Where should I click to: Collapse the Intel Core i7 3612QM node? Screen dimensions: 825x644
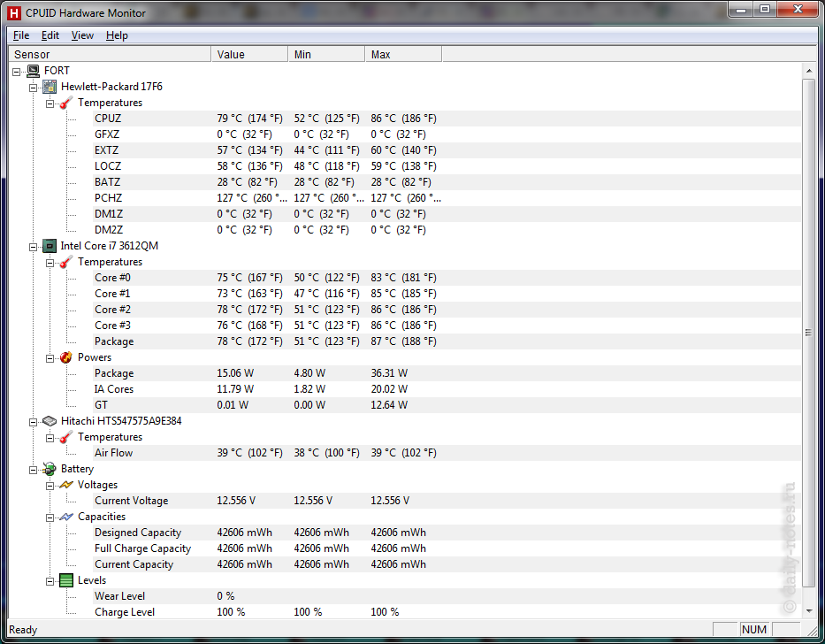tap(34, 246)
